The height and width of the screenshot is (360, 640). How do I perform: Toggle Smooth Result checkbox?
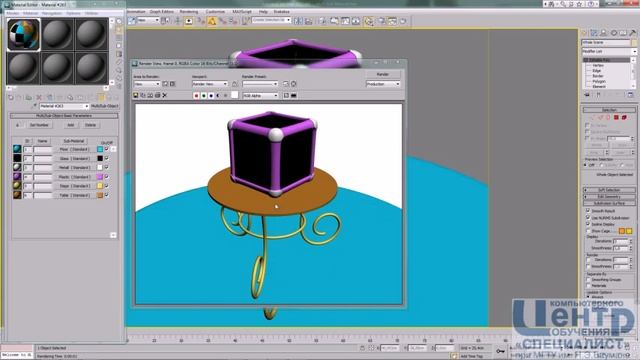tap(588, 211)
